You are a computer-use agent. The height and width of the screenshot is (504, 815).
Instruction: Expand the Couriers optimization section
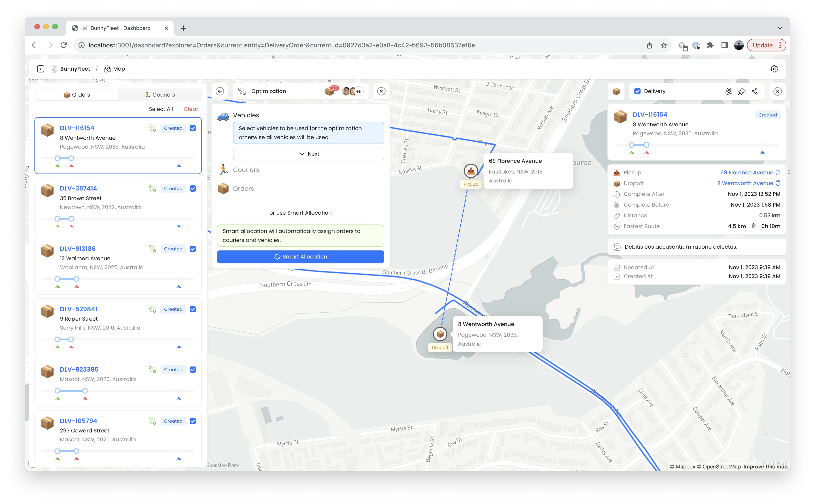pyautogui.click(x=246, y=170)
